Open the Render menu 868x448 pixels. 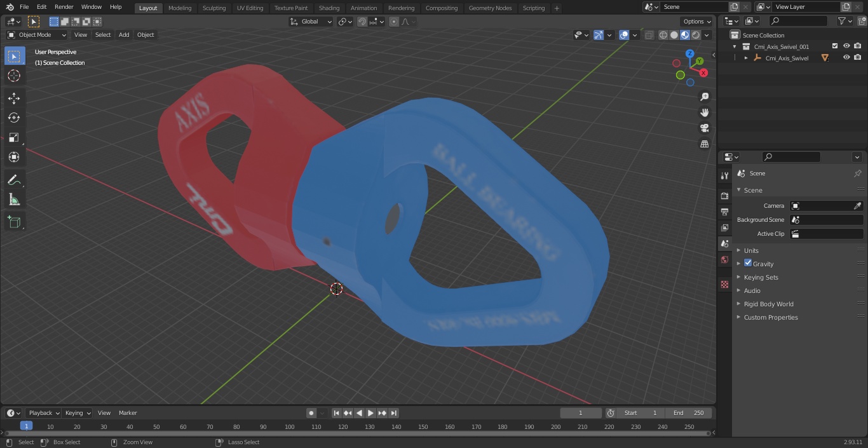64,7
